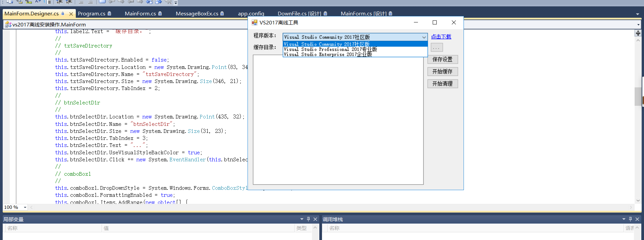Click the 开始缓存 button

coord(442,72)
